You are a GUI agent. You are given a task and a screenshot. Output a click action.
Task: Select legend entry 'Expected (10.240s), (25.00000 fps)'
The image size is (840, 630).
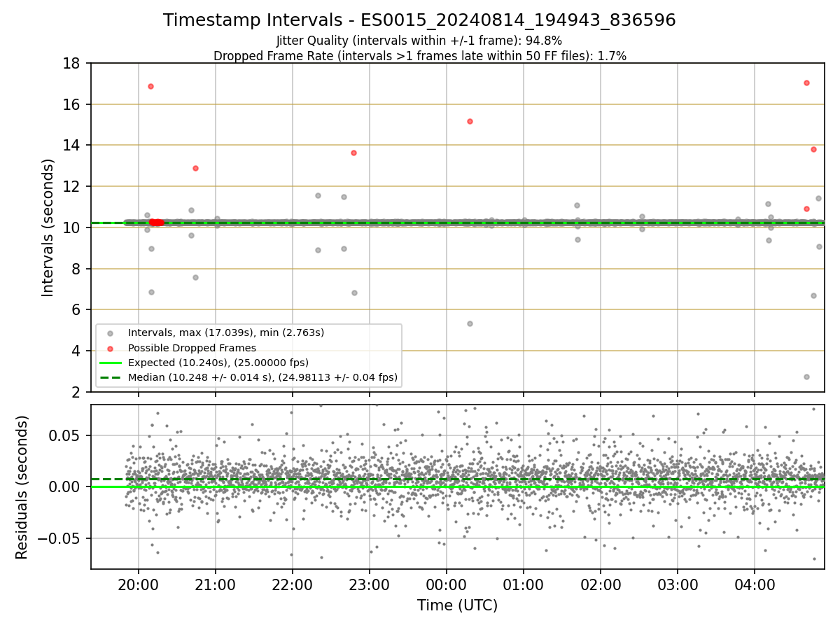click(x=218, y=363)
